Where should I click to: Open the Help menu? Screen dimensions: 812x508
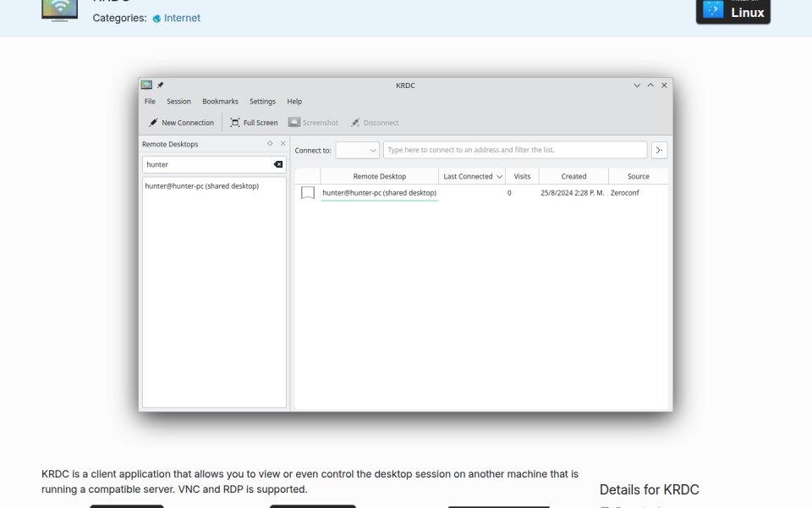(x=294, y=102)
